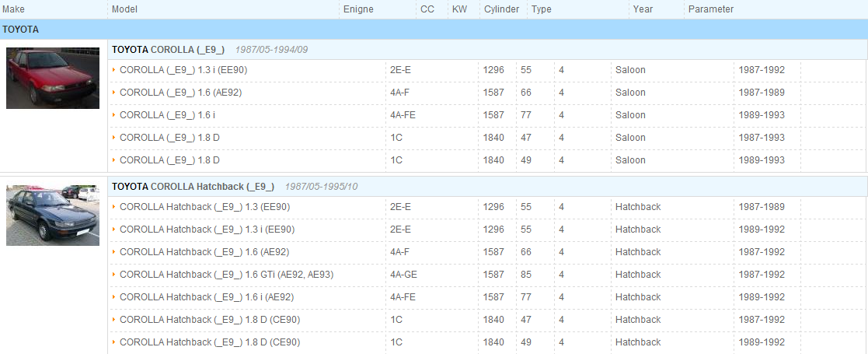Click date range 1987/05-1995/10

(x=321, y=187)
